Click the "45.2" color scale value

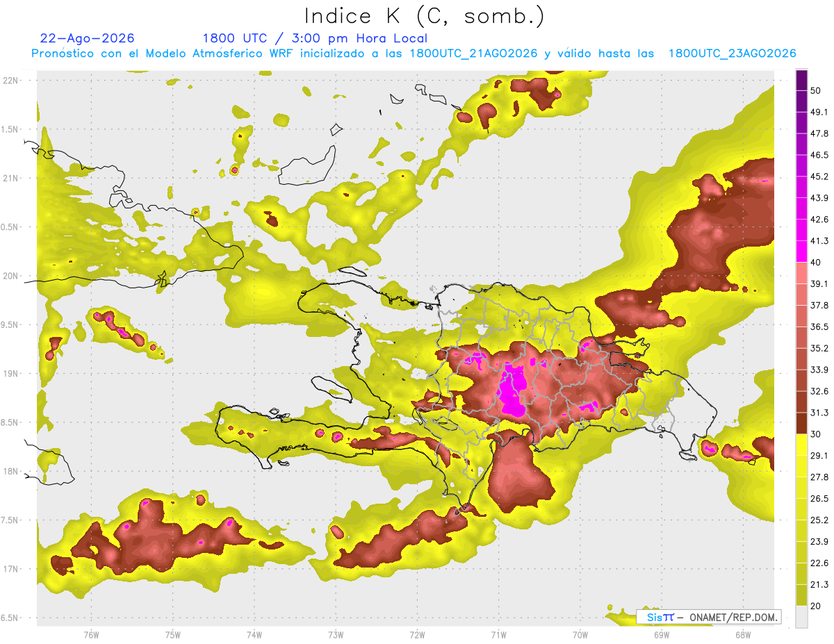[819, 176]
